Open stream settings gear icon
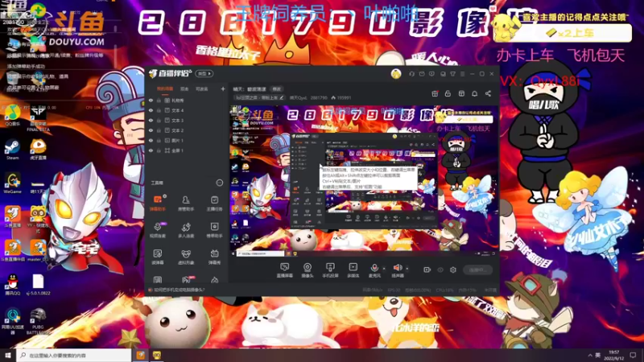 (453, 269)
